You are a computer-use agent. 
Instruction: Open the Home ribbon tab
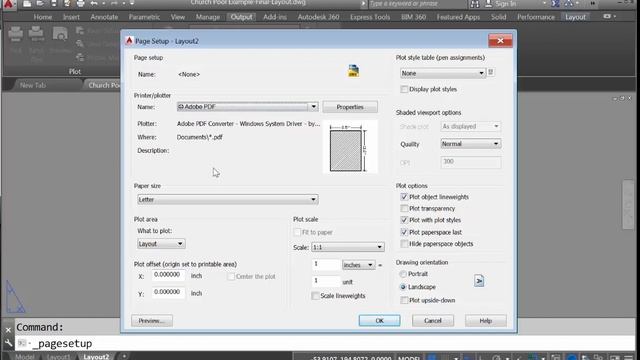pyautogui.click(x=43, y=17)
